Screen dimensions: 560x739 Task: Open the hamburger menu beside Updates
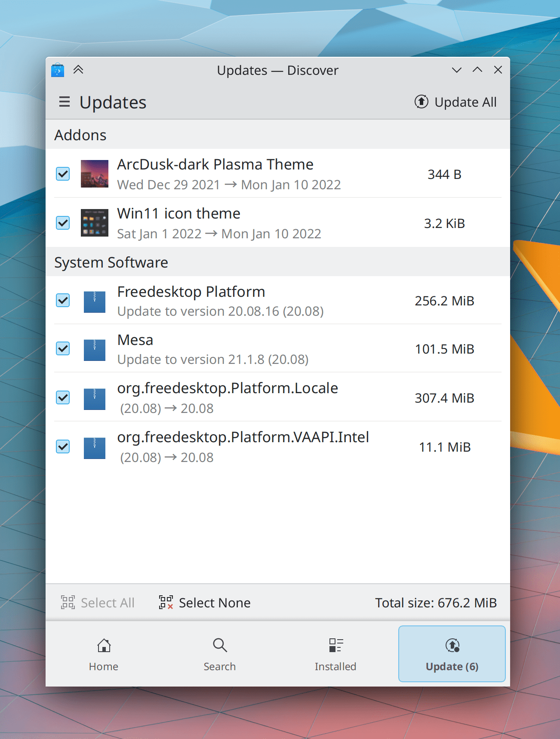[65, 102]
